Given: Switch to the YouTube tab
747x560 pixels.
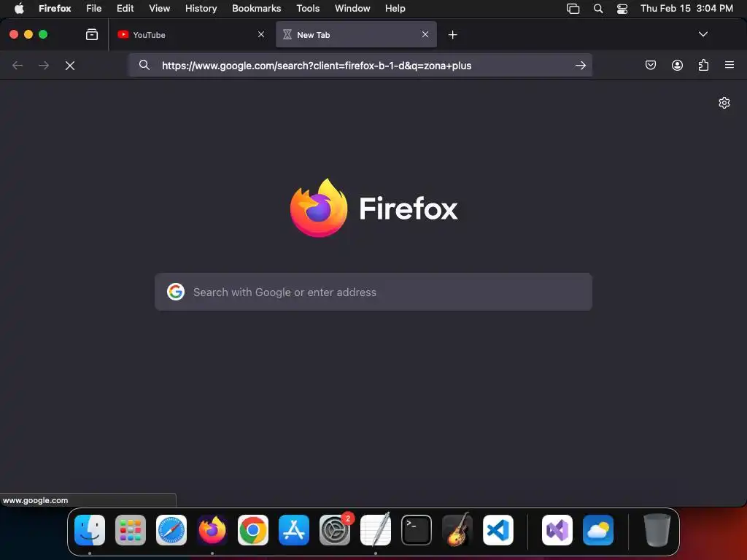Looking at the screenshot, I should [x=192, y=34].
